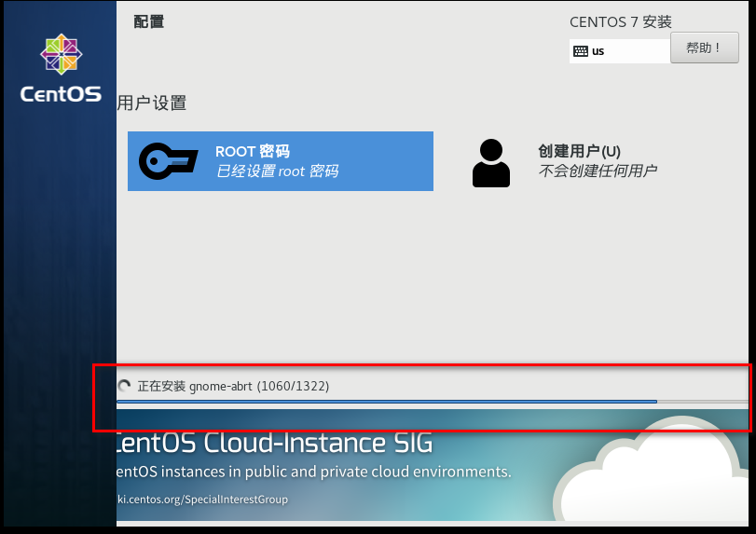Click the CENTOS 7 安装 label
This screenshot has width=756, height=534.
621,22
